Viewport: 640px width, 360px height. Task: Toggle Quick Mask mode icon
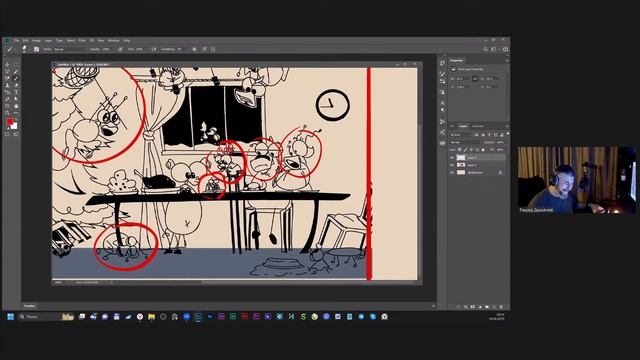tap(7, 134)
